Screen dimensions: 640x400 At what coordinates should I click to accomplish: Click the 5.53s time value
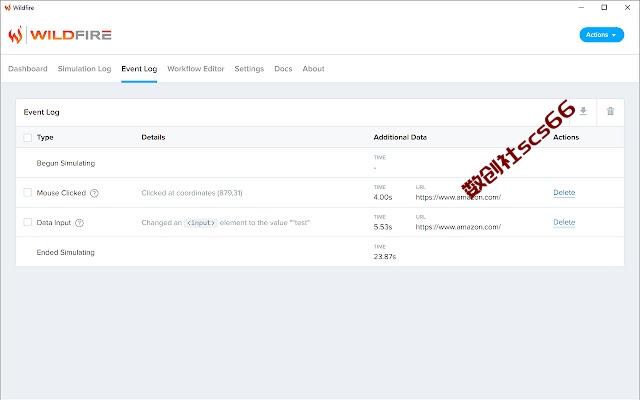[383, 227]
